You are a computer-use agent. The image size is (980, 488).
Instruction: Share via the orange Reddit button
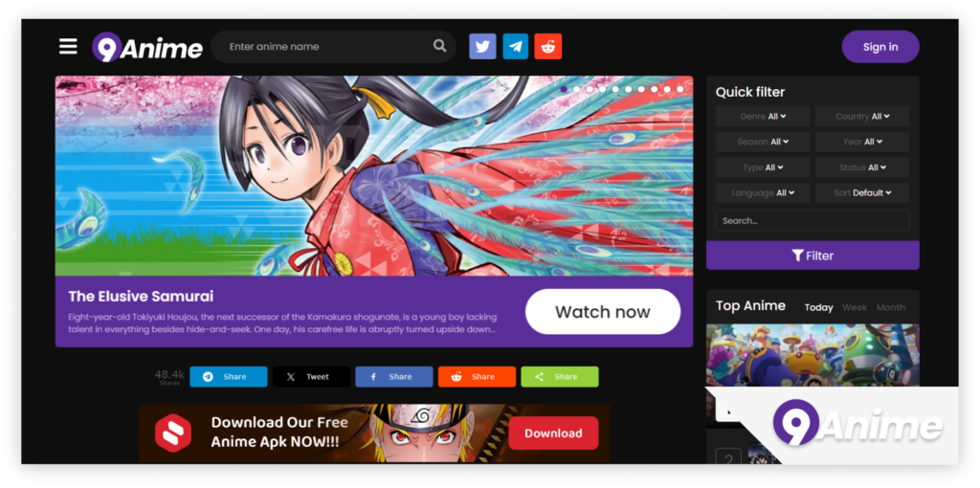coord(477,377)
